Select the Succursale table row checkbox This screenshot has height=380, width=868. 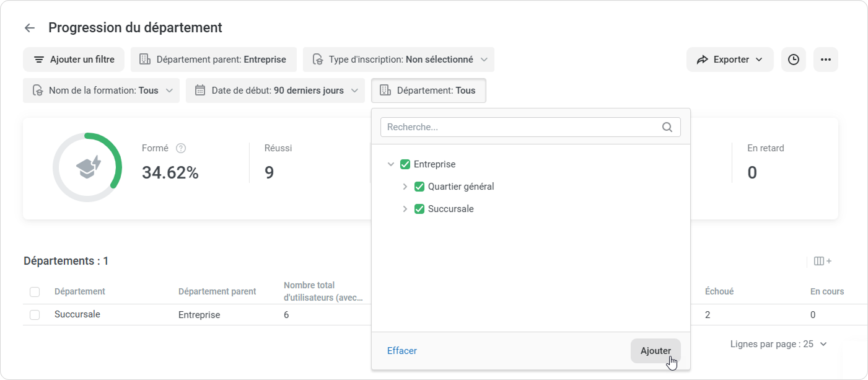(x=35, y=315)
